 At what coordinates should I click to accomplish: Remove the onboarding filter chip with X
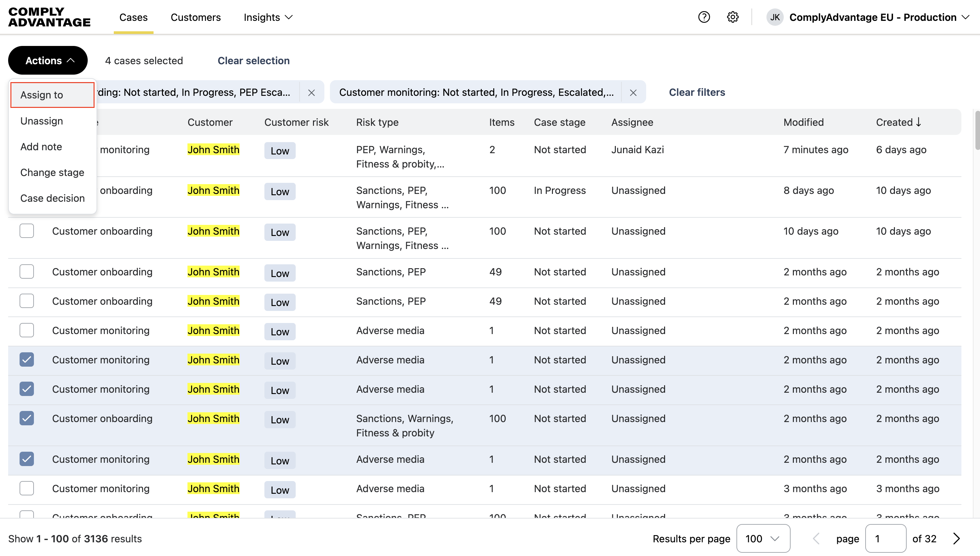(311, 93)
